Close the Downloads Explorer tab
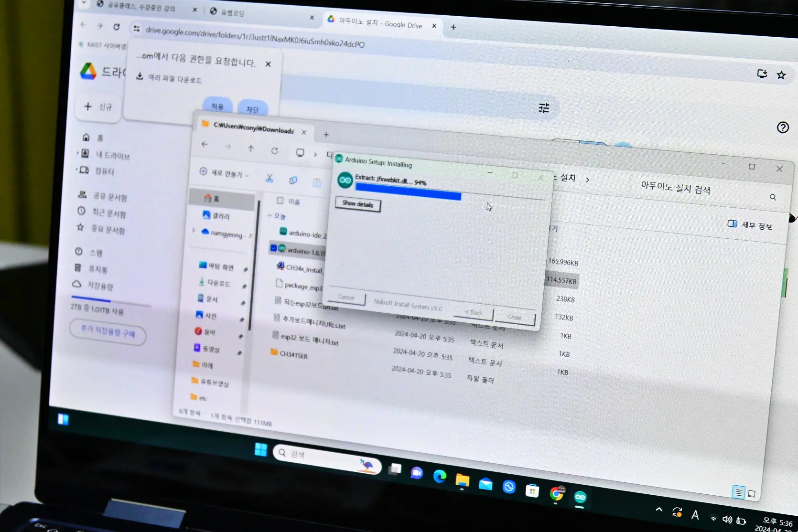This screenshot has height=532, width=798. (x=304, y=132)
